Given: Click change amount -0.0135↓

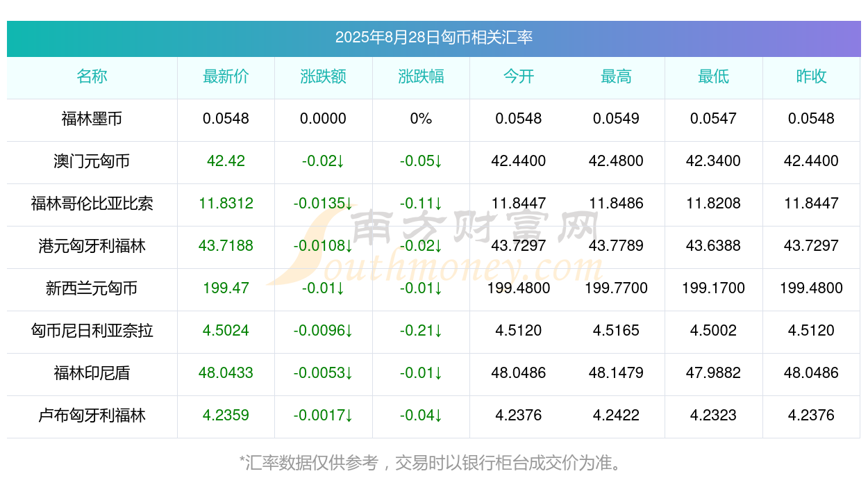Looking at the screenshot, I should point(324,204).
